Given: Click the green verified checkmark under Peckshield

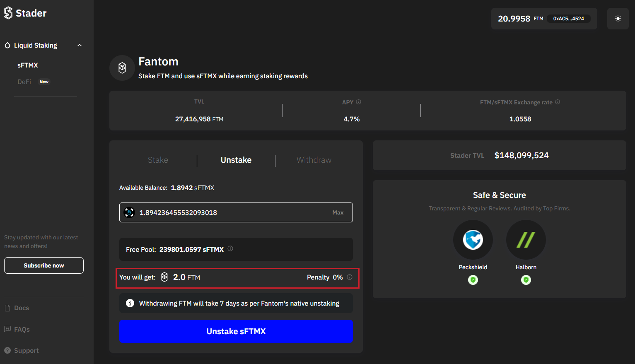Looking at the screenshot, I should click(x=473, y=280).
